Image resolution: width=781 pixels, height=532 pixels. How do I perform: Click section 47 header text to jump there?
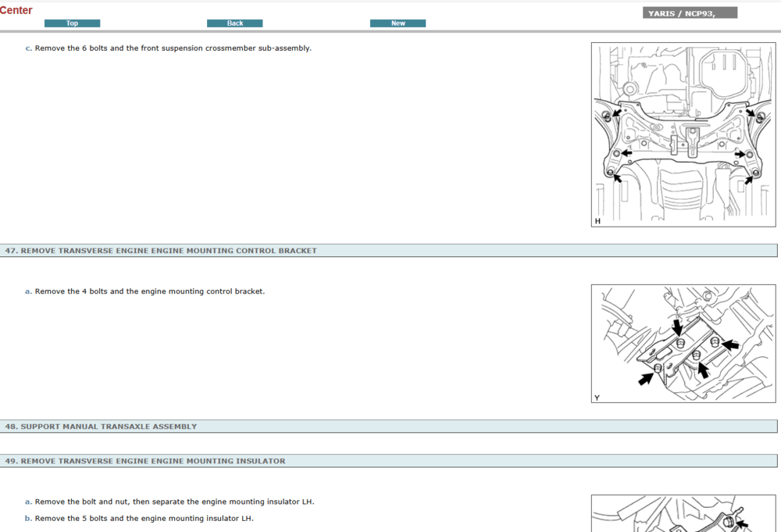pyautogui.click(x=161, y=250)
